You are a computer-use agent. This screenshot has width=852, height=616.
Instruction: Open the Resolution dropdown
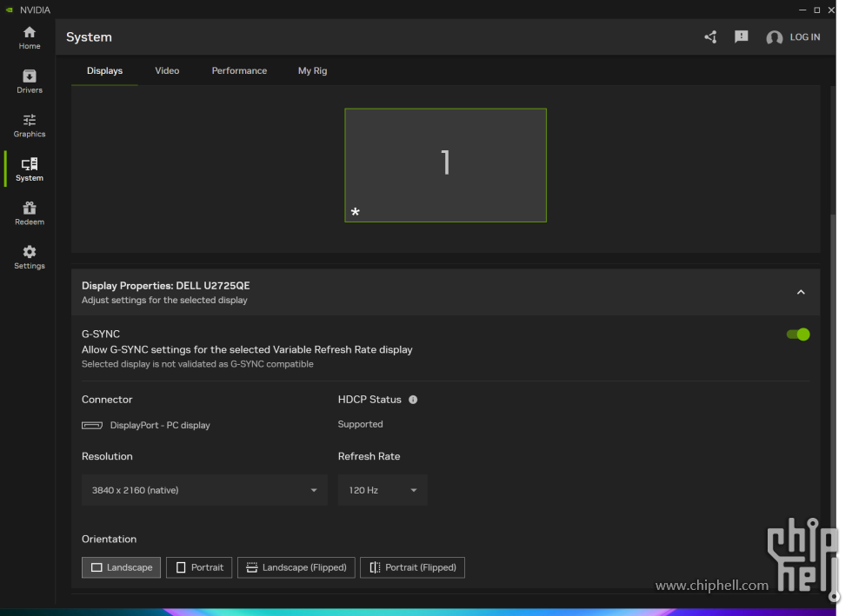204,491
